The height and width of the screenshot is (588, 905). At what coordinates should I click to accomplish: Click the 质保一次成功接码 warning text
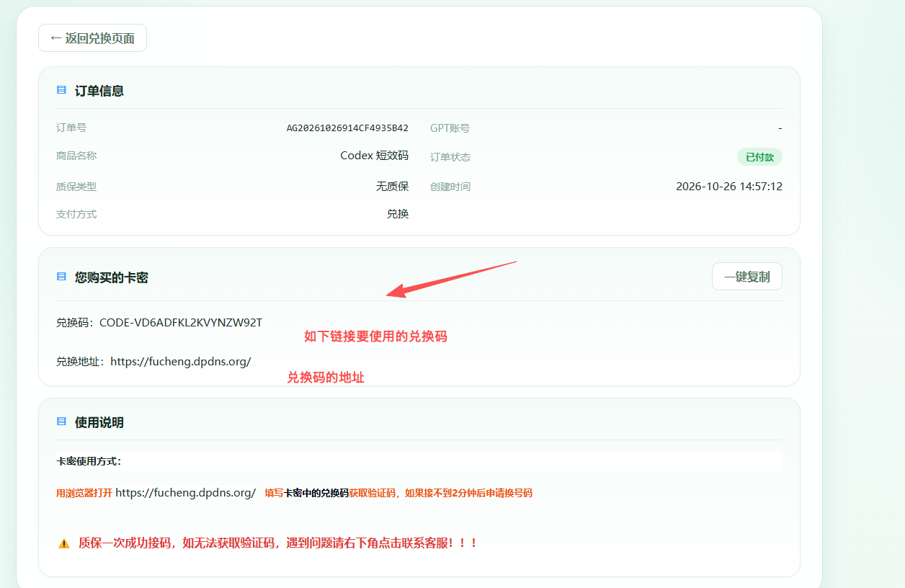click(x=278, y=543)
